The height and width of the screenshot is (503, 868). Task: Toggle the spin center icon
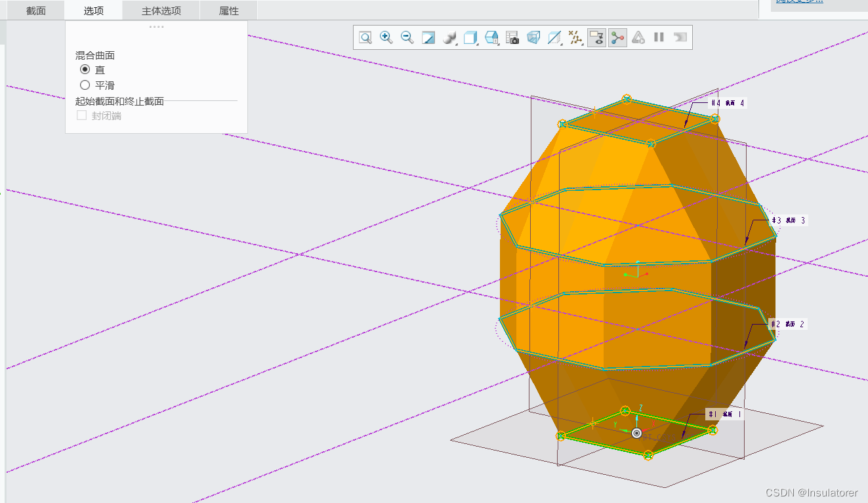[617, 38]
